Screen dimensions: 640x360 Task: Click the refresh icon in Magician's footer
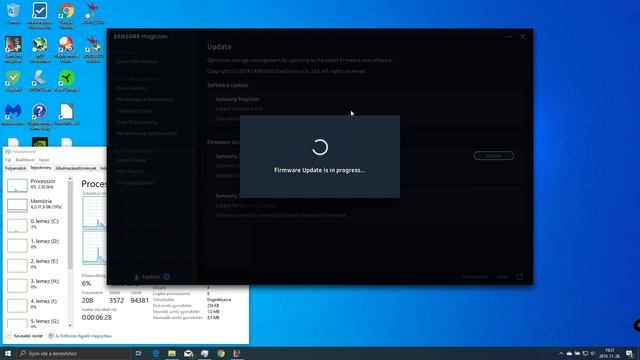(520, 277)
